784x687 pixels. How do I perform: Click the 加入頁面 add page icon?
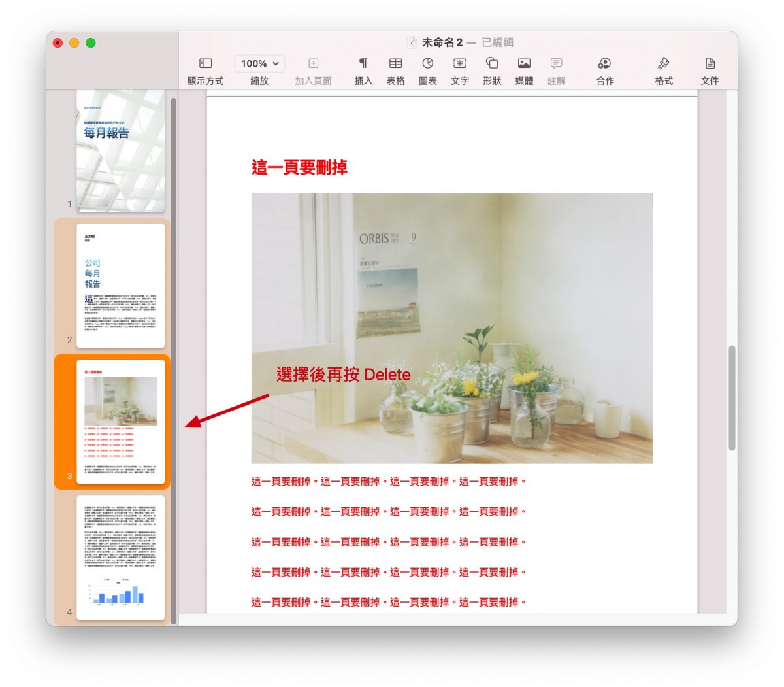point(314,63)
